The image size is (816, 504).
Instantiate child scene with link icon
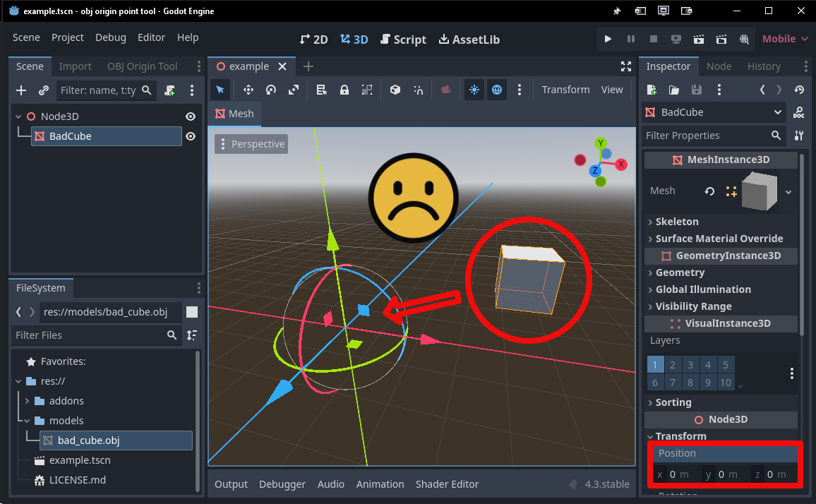(44, 90)
